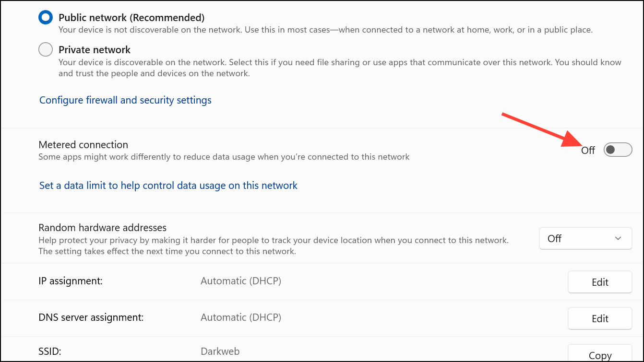Select the Public network radio button
Viewport: 644px width, 362px height.
pyautogui.click(x=45, y=18)
